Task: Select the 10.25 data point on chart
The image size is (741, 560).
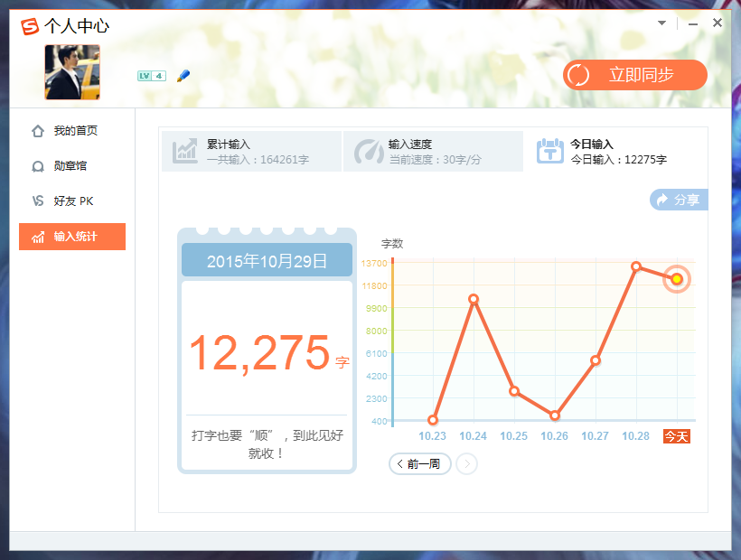Action: click(514, 391)
